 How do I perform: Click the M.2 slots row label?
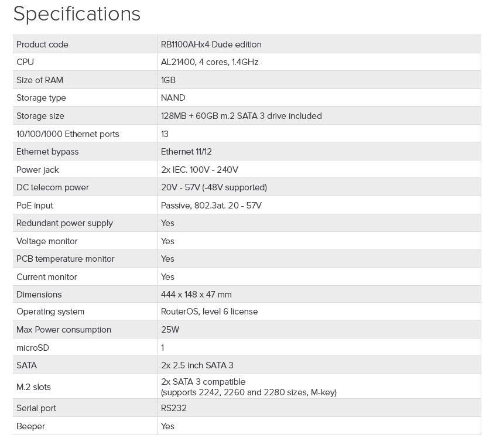(x=33, y=387)
